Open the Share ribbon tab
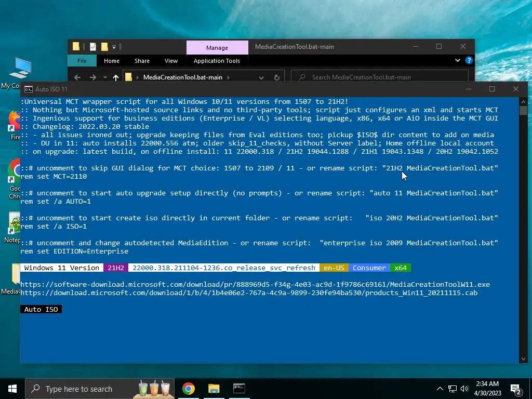The height and width of the screenshot is (399, 532). click(142, 61)
